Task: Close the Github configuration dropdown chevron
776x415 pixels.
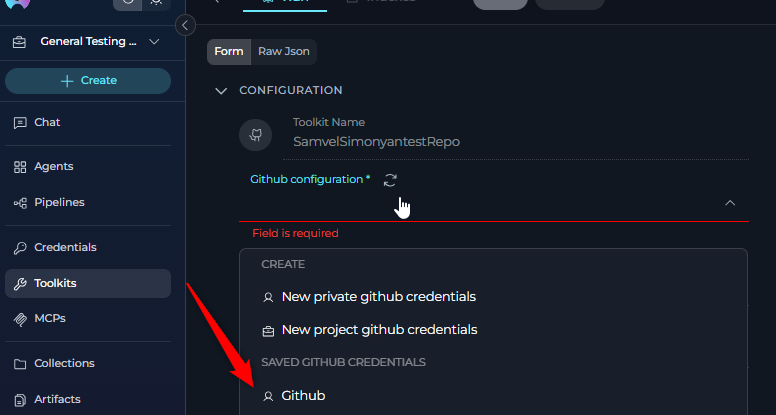Action: coord(730,202)
